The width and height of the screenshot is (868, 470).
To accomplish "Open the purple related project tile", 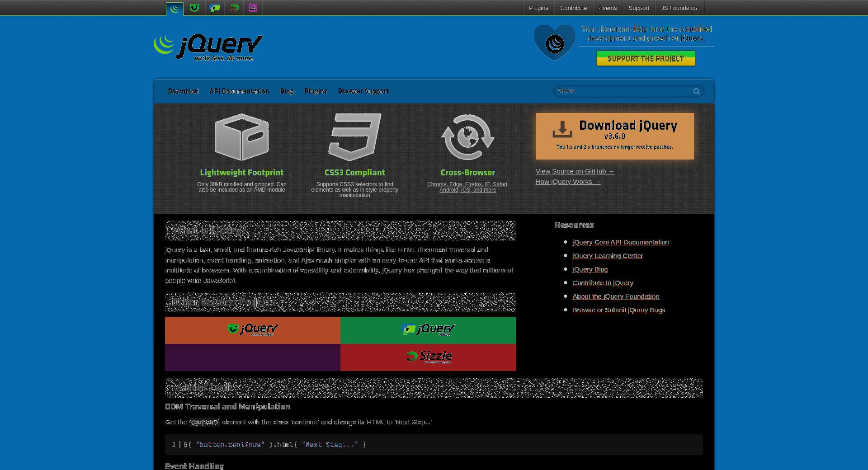I will click(253, 357).
